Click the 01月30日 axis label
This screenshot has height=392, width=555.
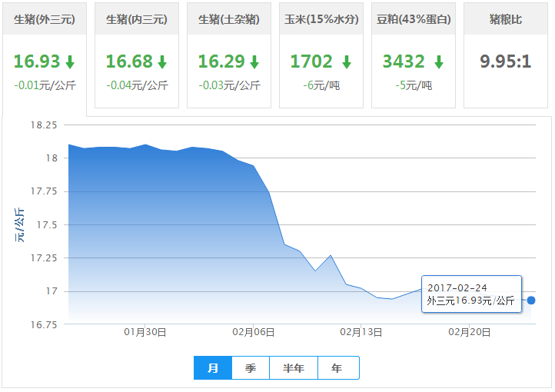click(x=145, y=331)
